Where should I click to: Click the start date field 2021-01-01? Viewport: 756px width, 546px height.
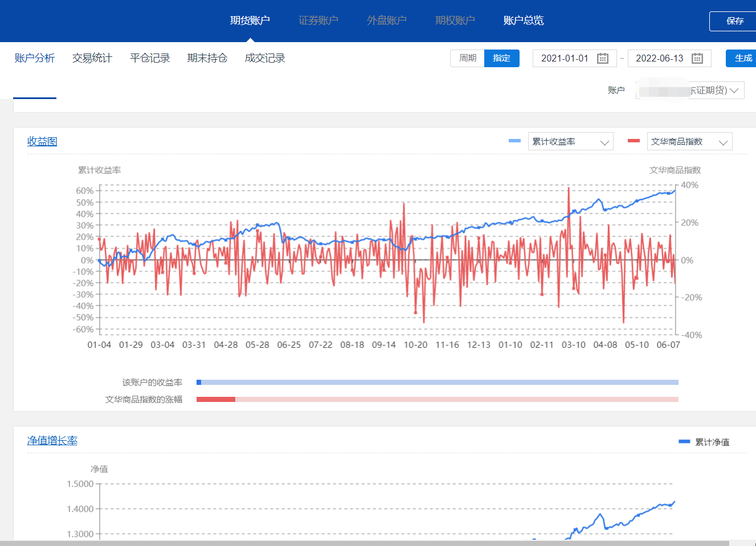(575, 58)
